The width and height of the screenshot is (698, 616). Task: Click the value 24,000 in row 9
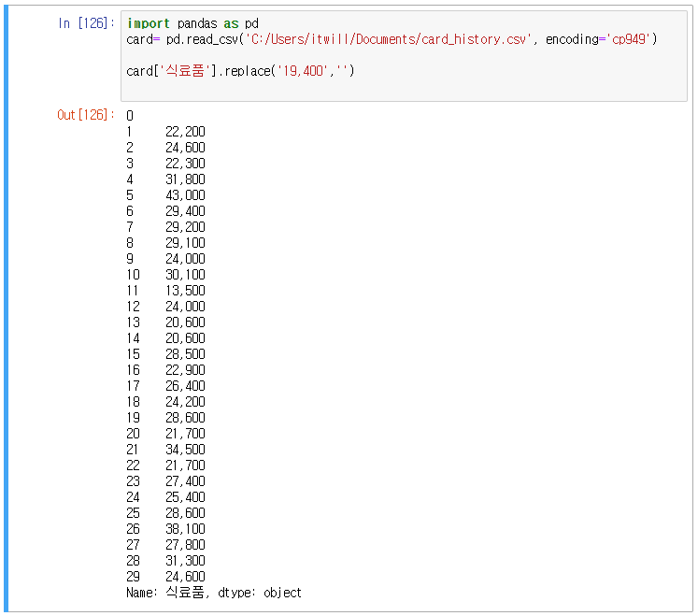pos(185,259)
